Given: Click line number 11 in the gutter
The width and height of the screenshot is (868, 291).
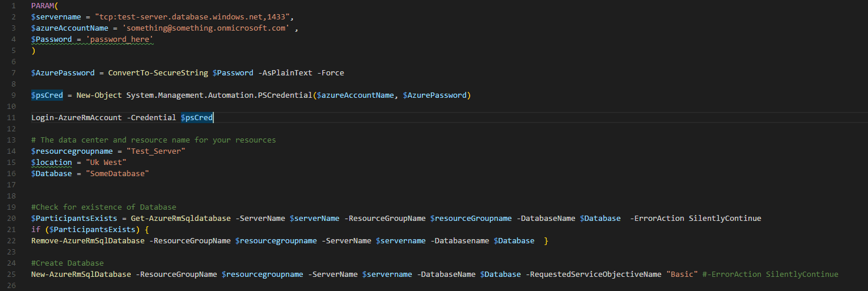Looking at the screenshot, I should (11, 118).
